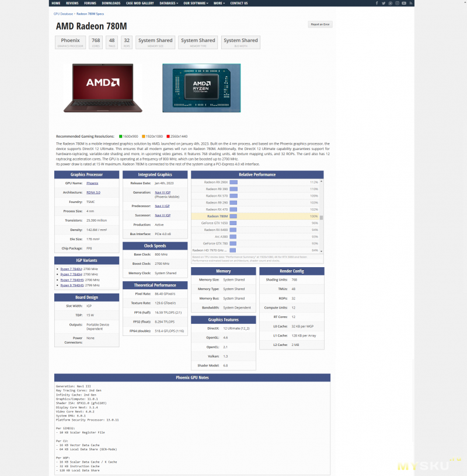
Task: Click the System Shared memory type box
Action: point(198,42)
